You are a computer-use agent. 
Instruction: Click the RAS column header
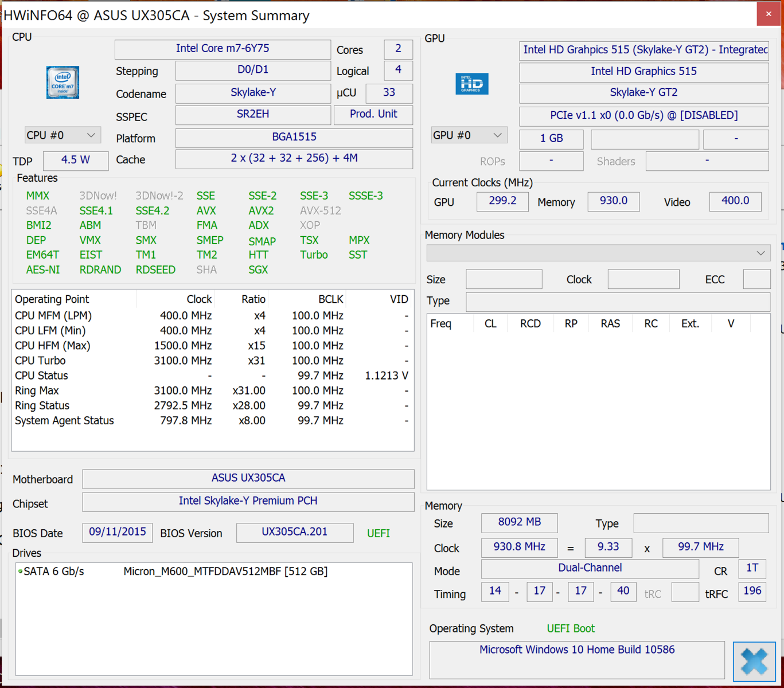click(610, 324)
